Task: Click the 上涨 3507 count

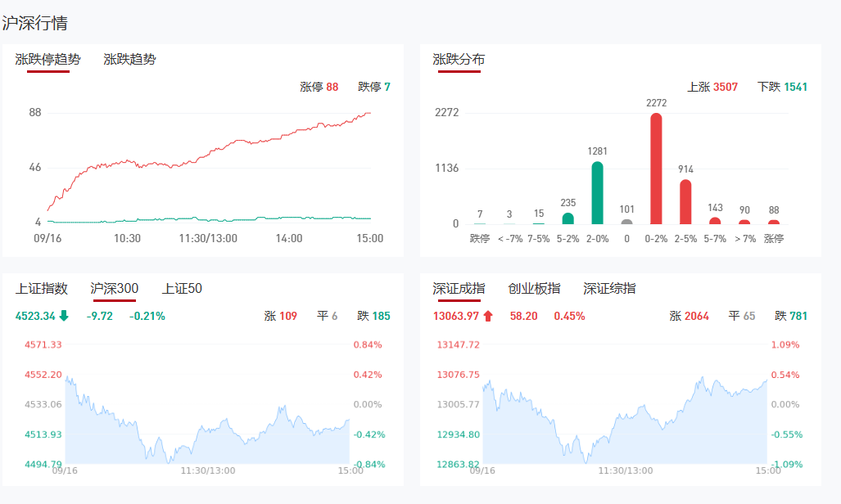Action: click(x=712, y=87)
